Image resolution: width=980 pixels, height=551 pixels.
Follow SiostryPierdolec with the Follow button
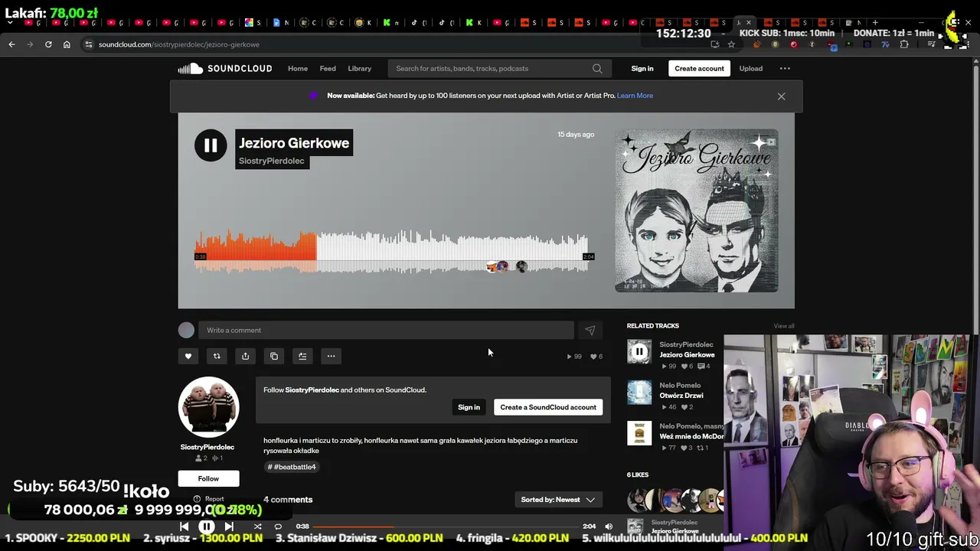coord(208,479)
